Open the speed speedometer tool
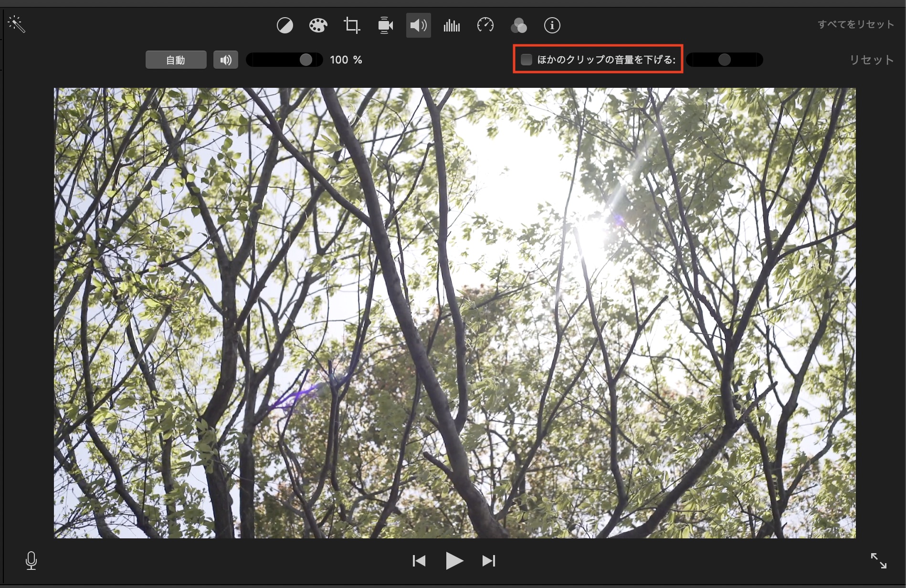 coord(485,25)
